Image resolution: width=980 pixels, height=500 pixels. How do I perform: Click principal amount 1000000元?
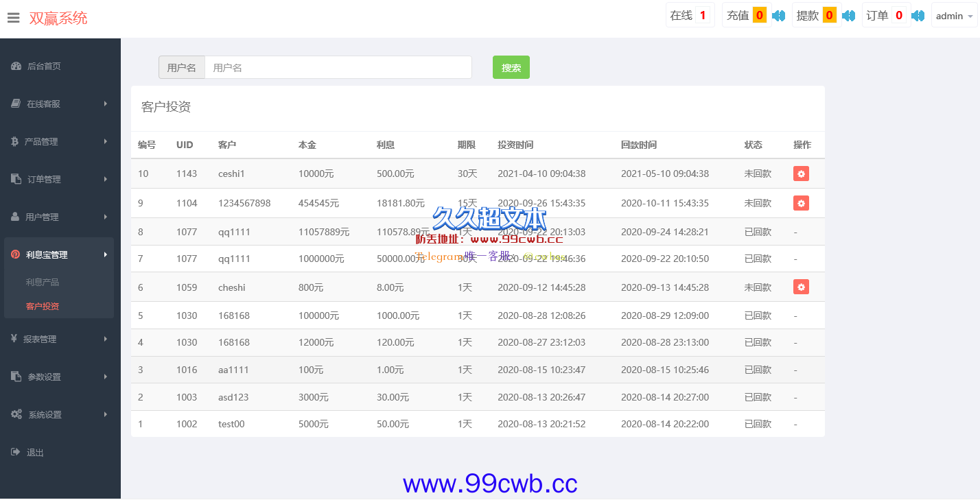pos(321,259)
